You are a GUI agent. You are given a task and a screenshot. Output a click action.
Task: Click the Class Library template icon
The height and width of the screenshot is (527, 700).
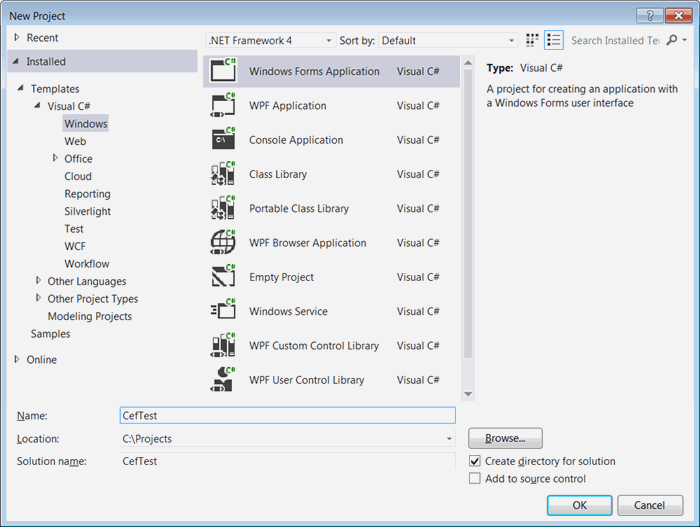223,174
